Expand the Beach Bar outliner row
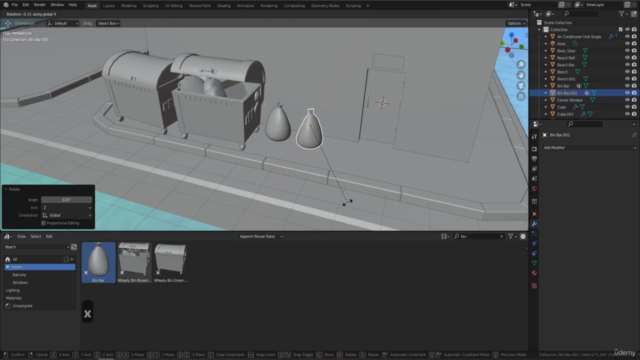 pyautogui.click(x=546, y=65)
